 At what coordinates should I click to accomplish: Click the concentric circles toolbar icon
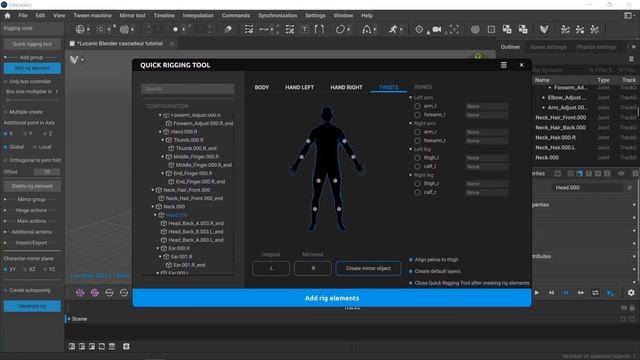(475, 29)
